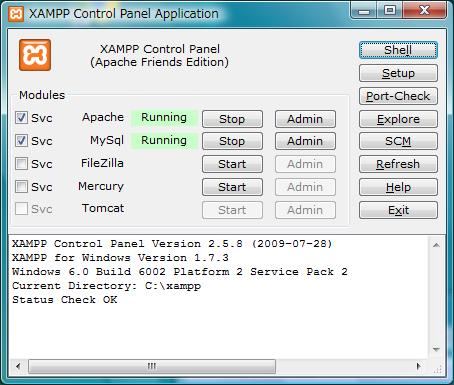Open the Setup dialog
The width and height of the screenshot is (454, 385).
[398, 73]
